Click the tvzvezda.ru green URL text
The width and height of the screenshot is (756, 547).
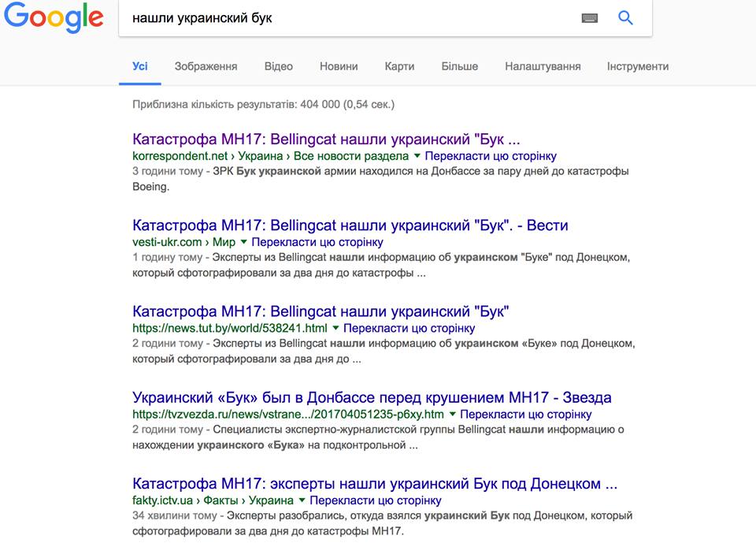288,415
